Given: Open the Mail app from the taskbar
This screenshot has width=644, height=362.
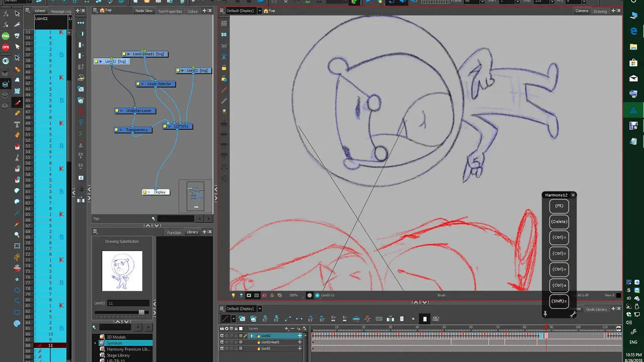Looking at the screenshot, I should point(634,78).
